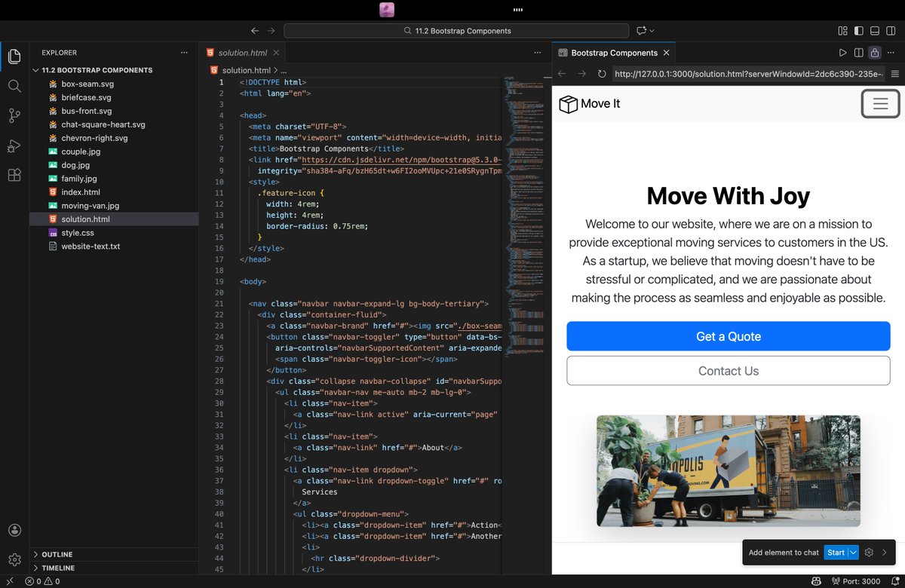Open editor more actions ellipsis for solution.html
This screenshot has height=588, width=905.
pyautogui.click(x=537, y=53)
